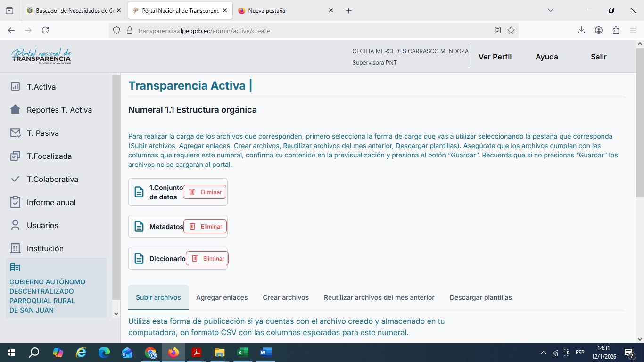
Task: Open T.Activa chart icon in sidebar
Action: coord(15,87)
